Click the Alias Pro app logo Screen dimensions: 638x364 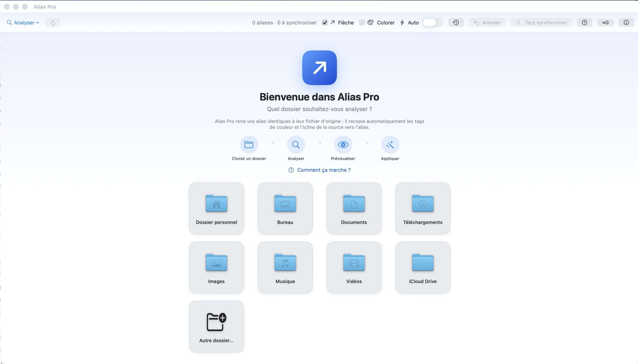(x=319, y=68)
